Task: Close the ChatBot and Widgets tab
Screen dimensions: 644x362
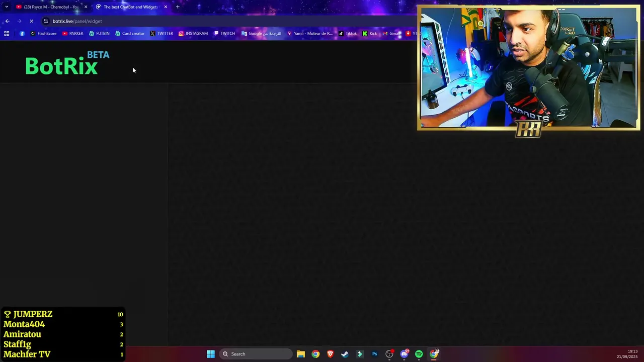Action: tap(166, 7)
